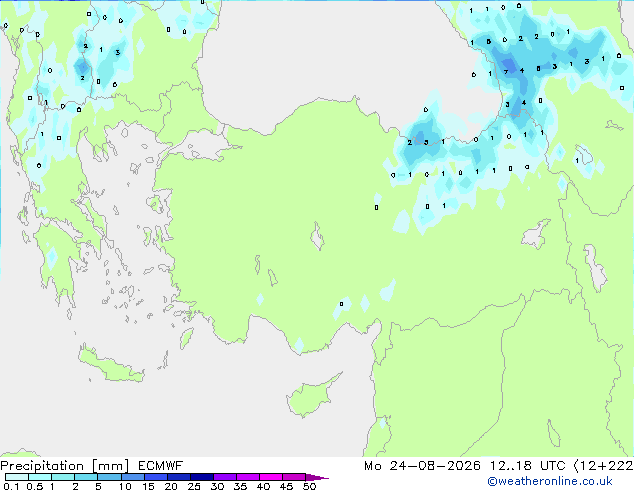Viewport: 634px width, 490px height.
Task: Click the 12..18 UTC time label
Action: (x=527, y=466)
